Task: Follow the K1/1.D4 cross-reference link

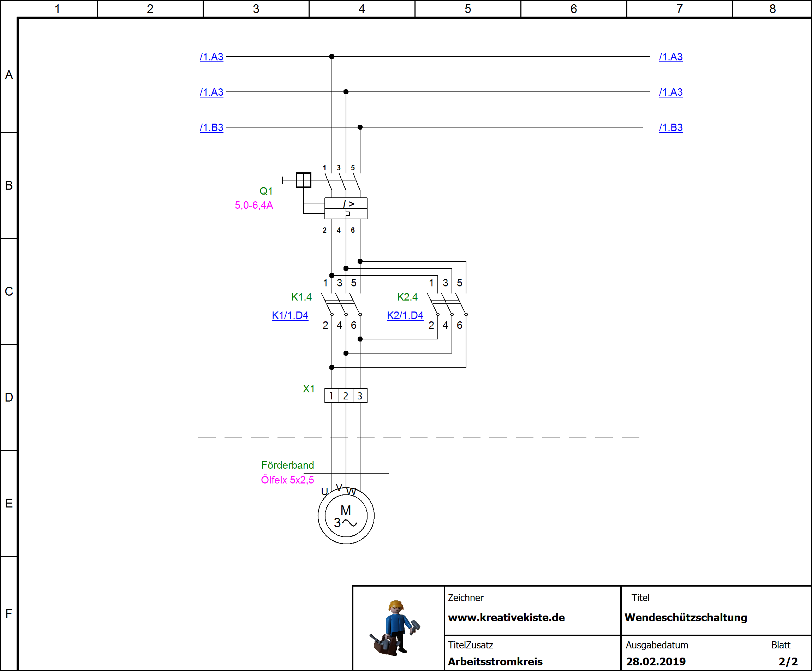Action: (x=290, y=315)
